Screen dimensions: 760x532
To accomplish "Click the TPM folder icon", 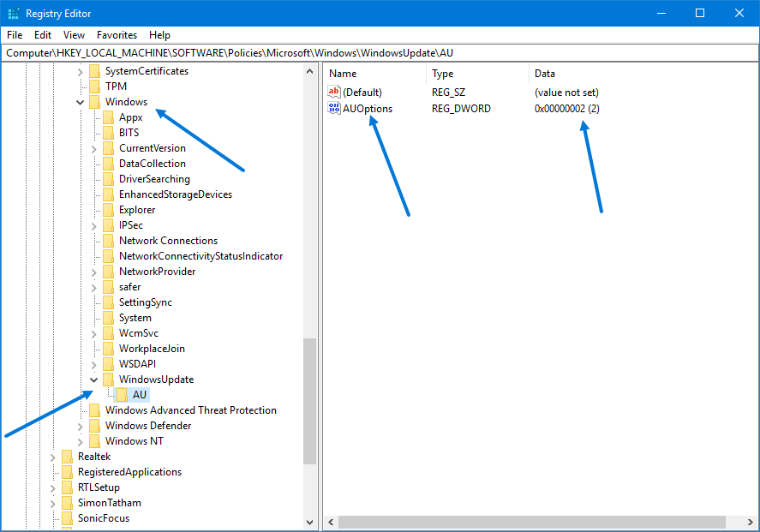I will pyautogui.click(x=94, y=87).
